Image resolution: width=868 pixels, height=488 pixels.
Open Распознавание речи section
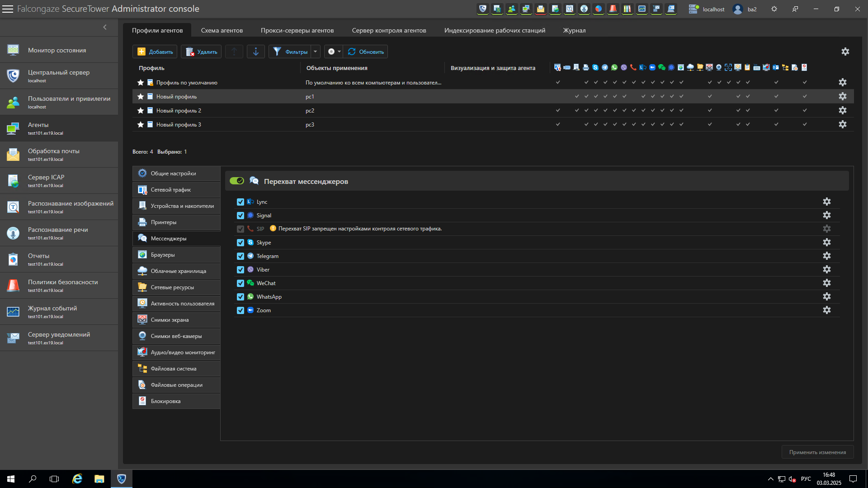click(59, 233)
